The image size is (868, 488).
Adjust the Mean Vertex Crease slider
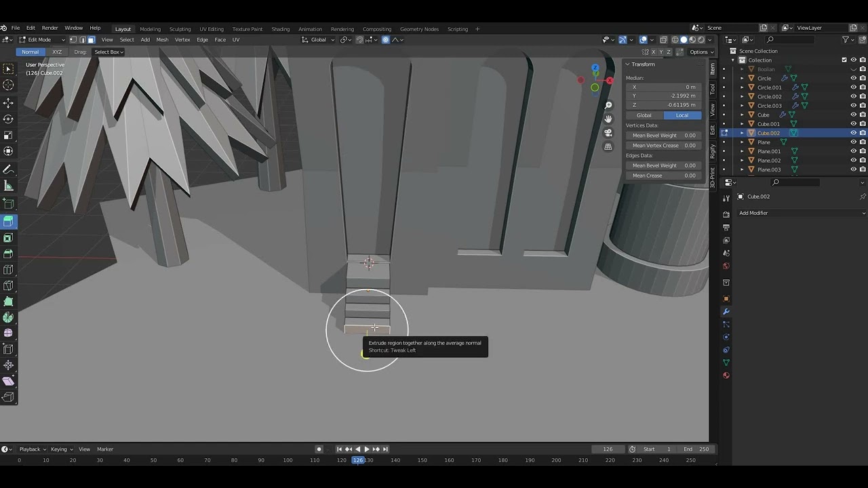click(x=664, y=145)
